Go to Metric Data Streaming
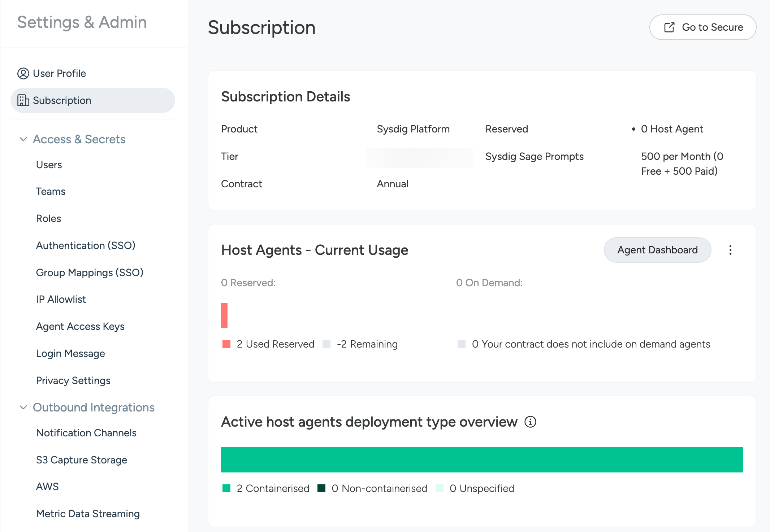This screenshot has width=770, height=532. 88,514
